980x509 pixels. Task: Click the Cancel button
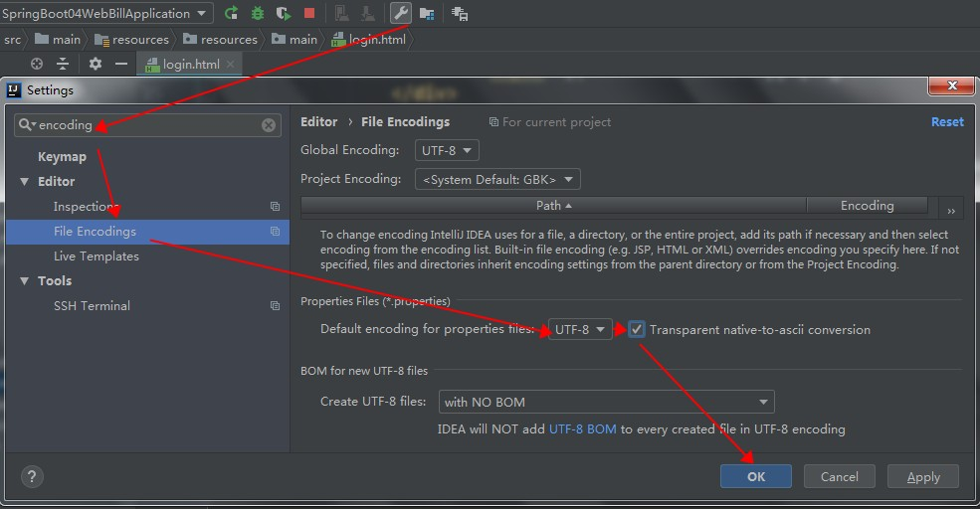coord(840,476)
